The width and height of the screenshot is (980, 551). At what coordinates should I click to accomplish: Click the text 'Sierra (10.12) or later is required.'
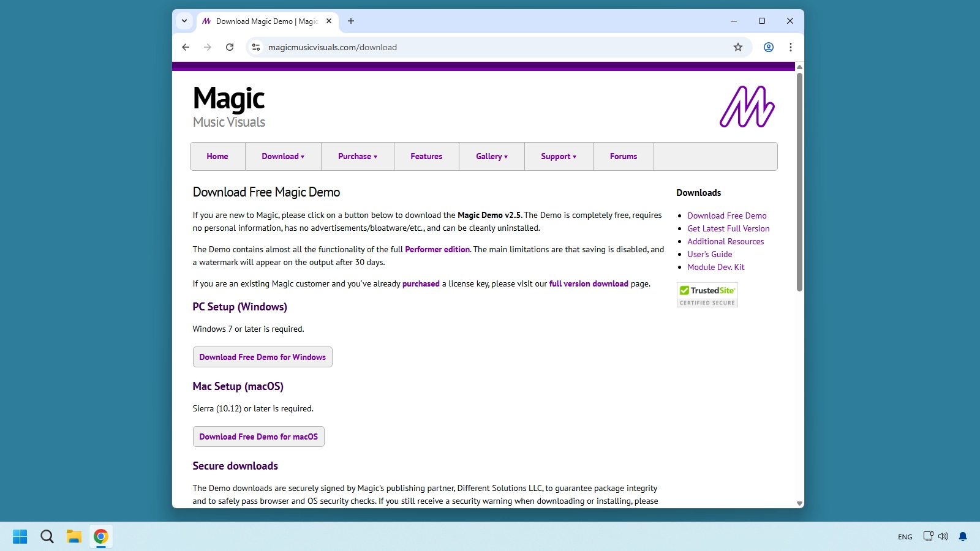tap(253, 408)
